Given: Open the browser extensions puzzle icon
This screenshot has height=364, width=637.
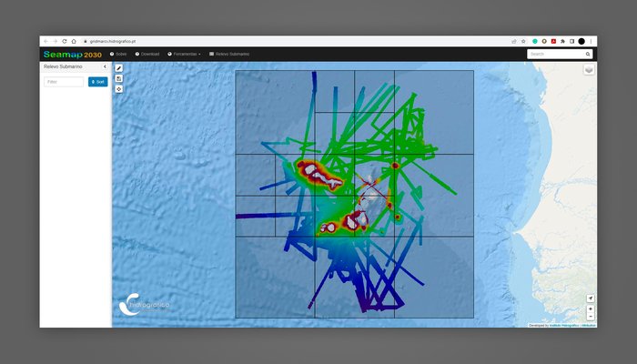Looking at the screenshot, I should [x=562, y=41].
